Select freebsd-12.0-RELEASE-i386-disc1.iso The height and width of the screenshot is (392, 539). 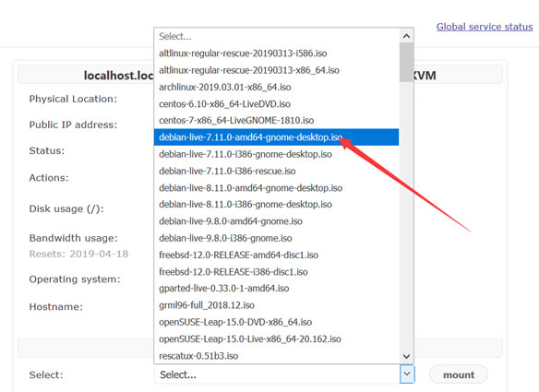pyautogui.click(x=276, y=271)
